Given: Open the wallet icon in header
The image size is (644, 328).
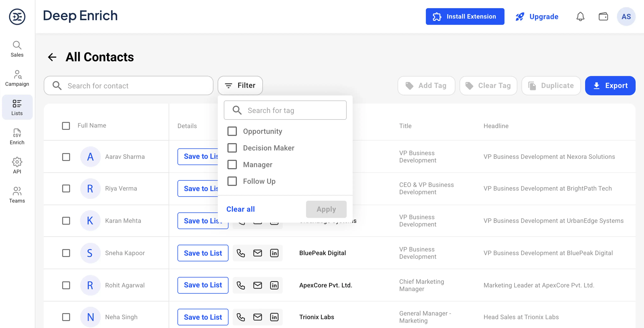Looking at the screenshot, I should (603, 17).
